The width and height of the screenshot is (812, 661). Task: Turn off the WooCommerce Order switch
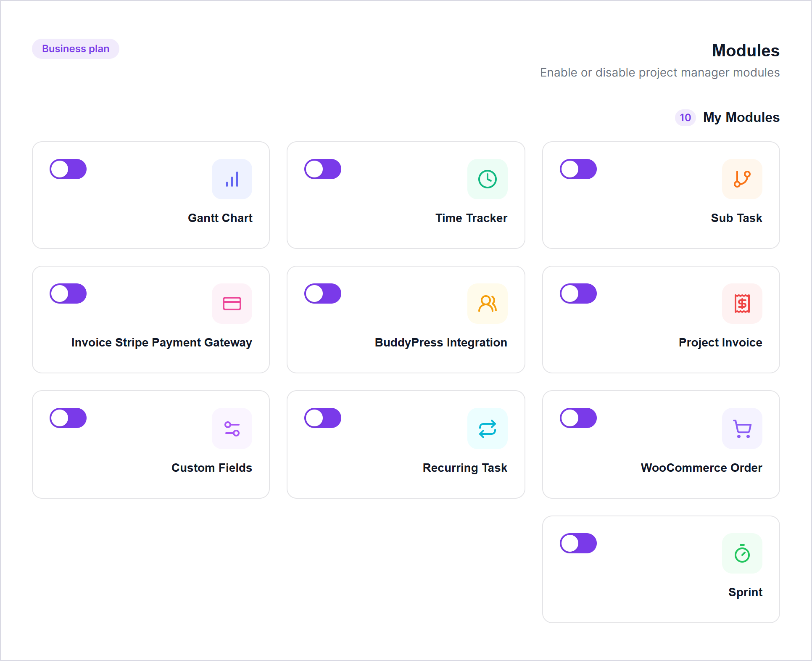(x=578, y=418)
